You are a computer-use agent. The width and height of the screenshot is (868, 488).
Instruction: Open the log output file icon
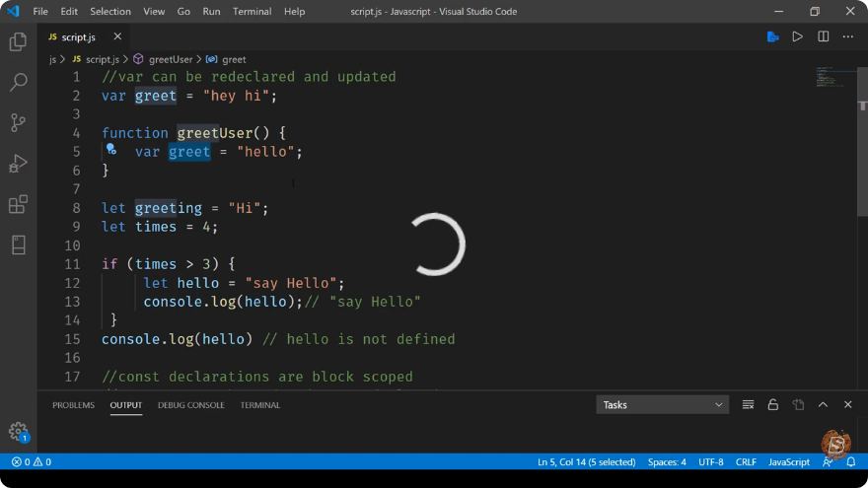[798, 405]
